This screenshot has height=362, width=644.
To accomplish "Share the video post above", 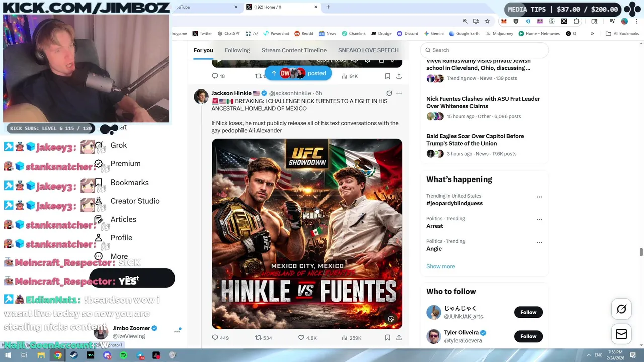I will click(x=399, y=76).
